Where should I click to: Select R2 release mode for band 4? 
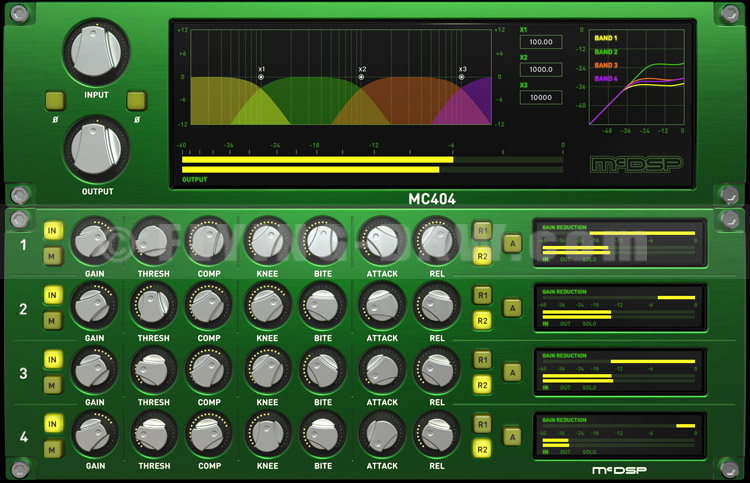click(x=482, y=450)
